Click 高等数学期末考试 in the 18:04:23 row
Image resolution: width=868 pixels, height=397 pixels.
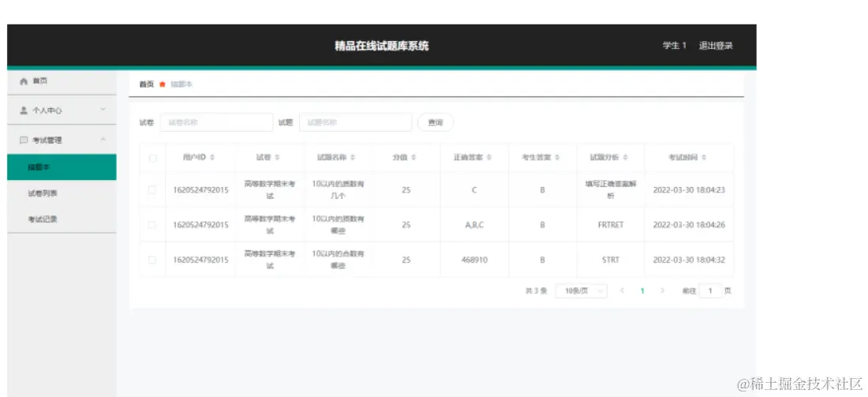click(270, 190)
